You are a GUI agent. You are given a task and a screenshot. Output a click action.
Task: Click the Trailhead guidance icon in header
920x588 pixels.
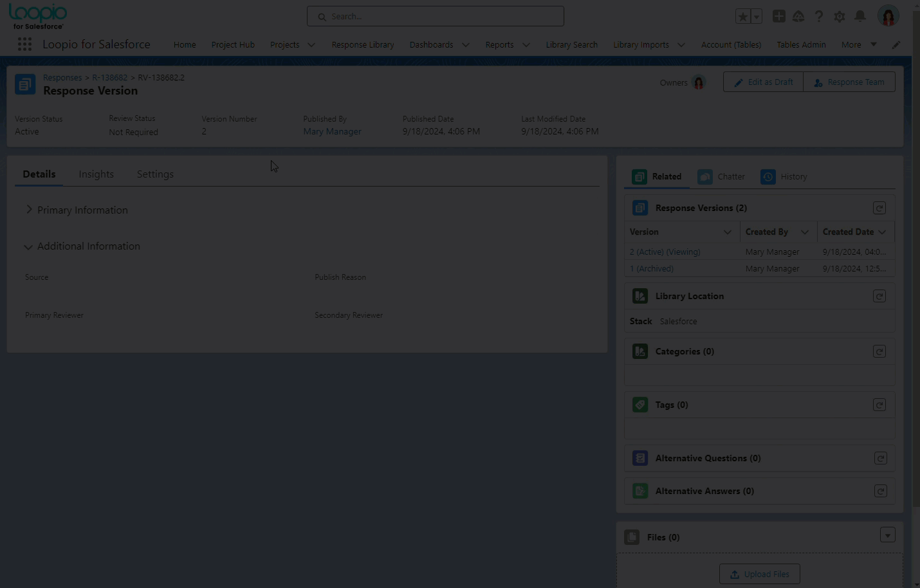(x=798, y=17)
